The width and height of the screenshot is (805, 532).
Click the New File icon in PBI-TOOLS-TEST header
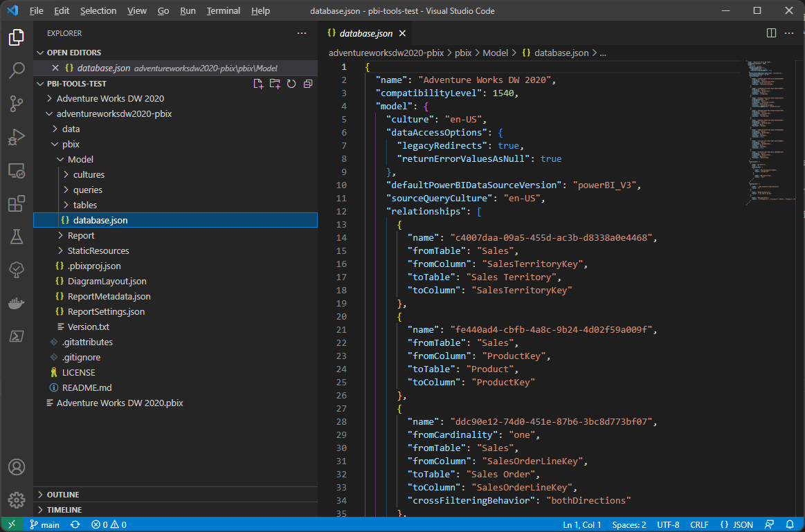pyautogui.click(x=258, y=84)
